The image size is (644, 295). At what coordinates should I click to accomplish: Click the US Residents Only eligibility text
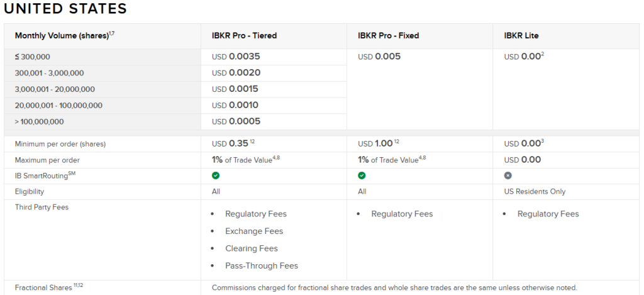[535, 191]
